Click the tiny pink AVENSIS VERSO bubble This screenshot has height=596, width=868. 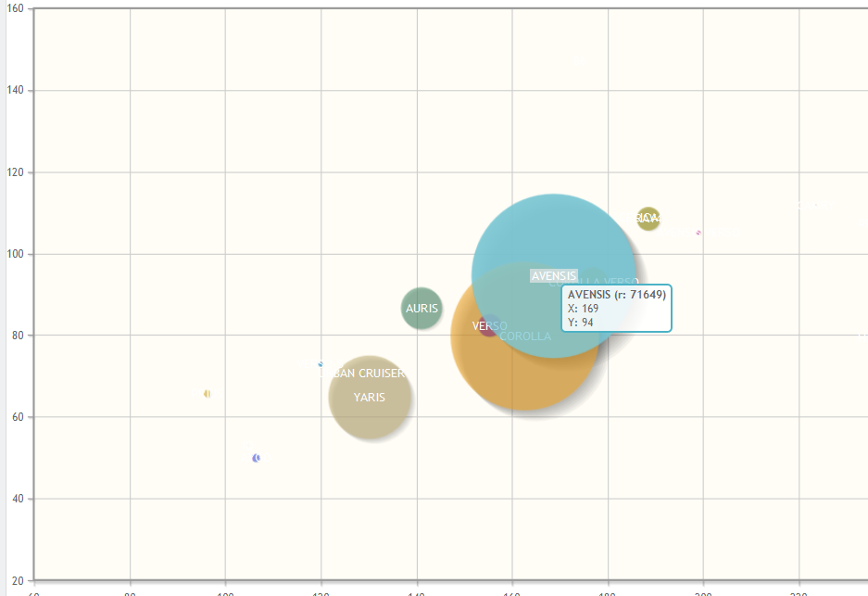[x=698, y=233]
